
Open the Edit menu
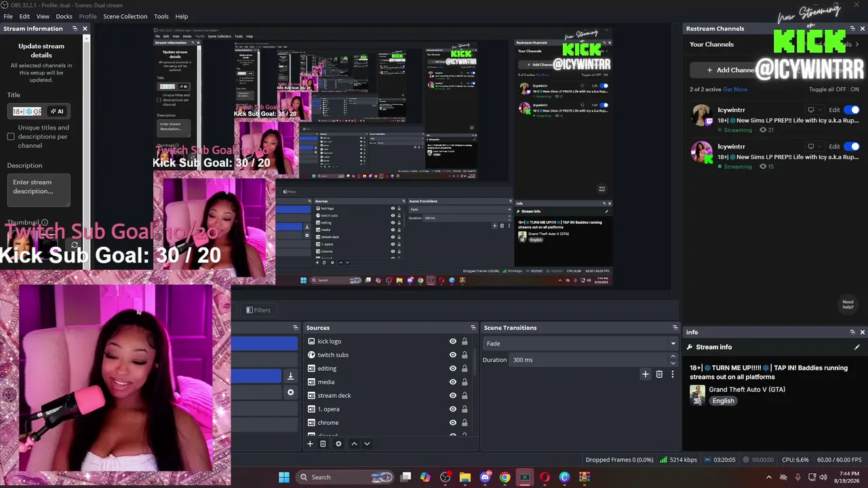[x=24, y=16]
